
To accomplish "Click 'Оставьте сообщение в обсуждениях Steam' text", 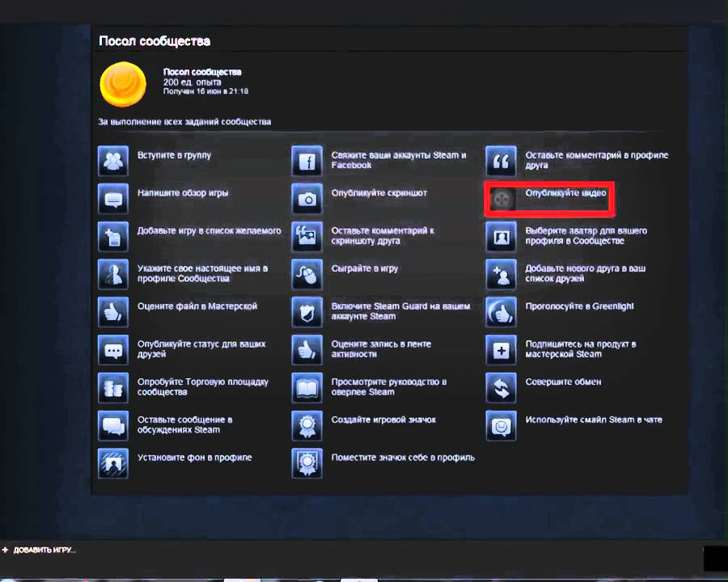I will (184, 424).
